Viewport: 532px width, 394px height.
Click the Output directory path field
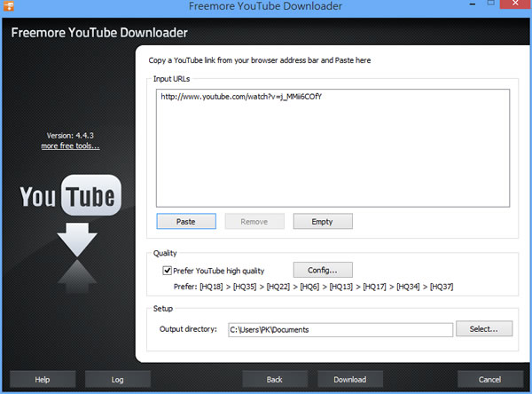pos(340,330)
